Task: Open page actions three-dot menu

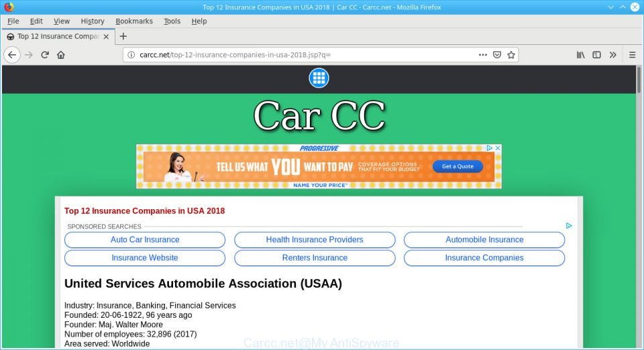Action: pos(482,54)
